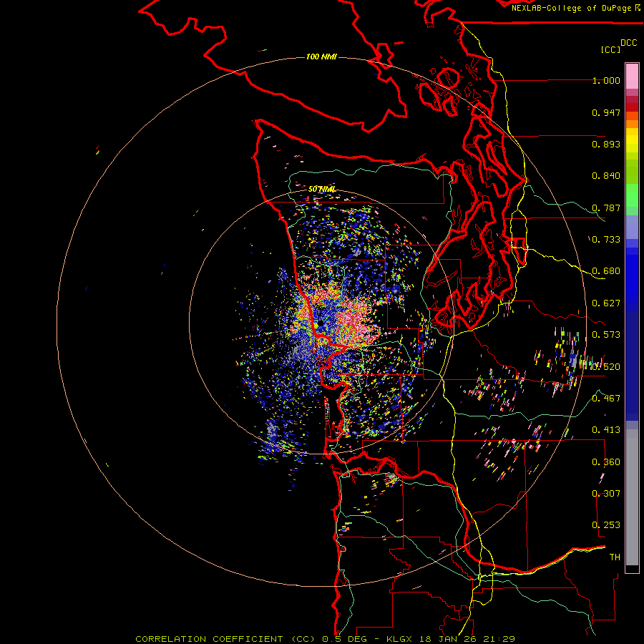Click the 0.680 scale value
This screenshot has width=644, height=644.
(606, 271)
